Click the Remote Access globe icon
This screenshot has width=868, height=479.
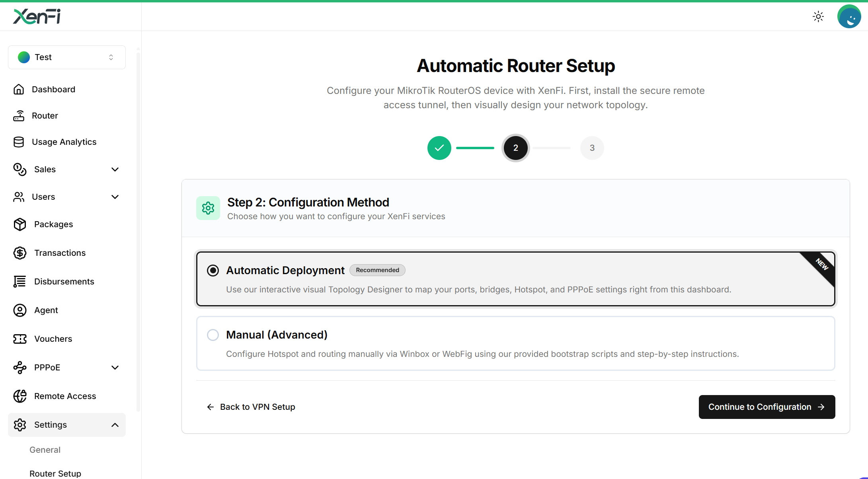[x=20, y=396]
